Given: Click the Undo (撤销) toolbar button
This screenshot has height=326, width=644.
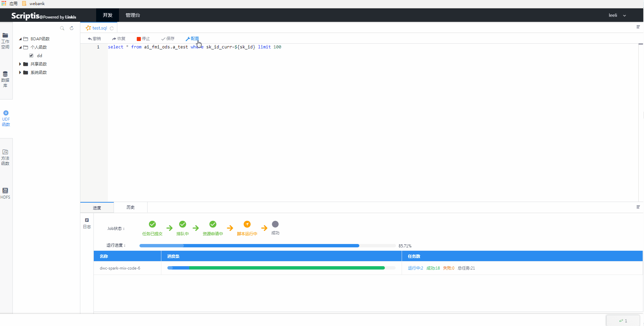Looking at the screenshot, I should (94, 39).
